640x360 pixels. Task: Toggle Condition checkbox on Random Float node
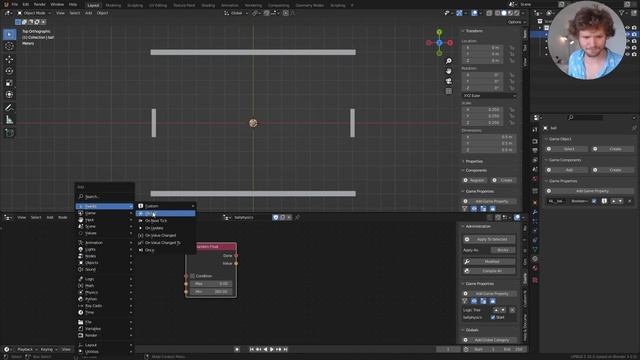[193, 276]
